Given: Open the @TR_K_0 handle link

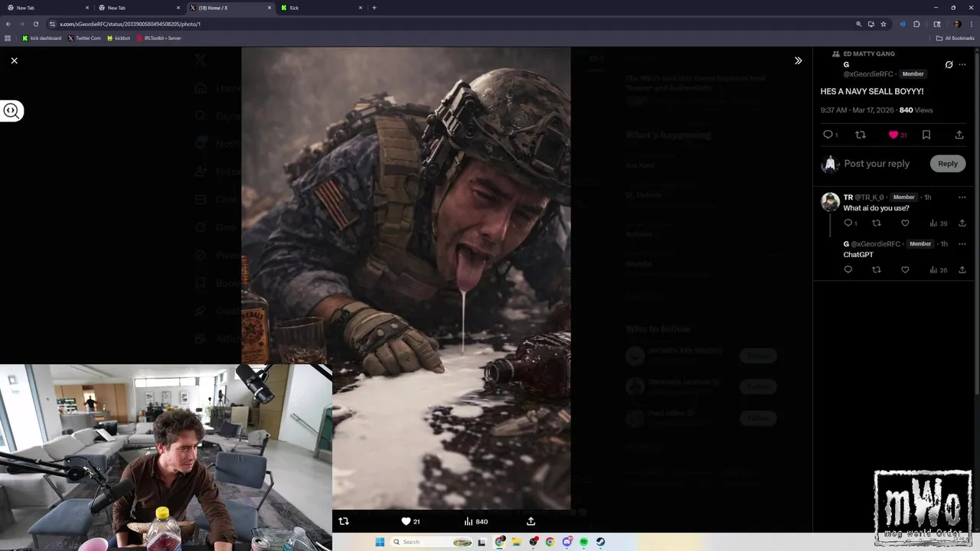Looking at the screenshot, I should point(869,197).
